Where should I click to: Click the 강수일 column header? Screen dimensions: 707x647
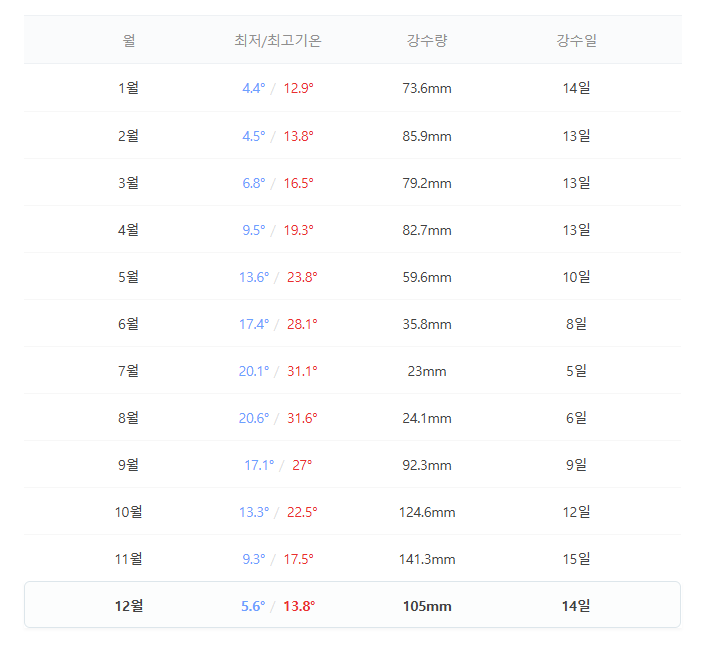pos(576,41)
